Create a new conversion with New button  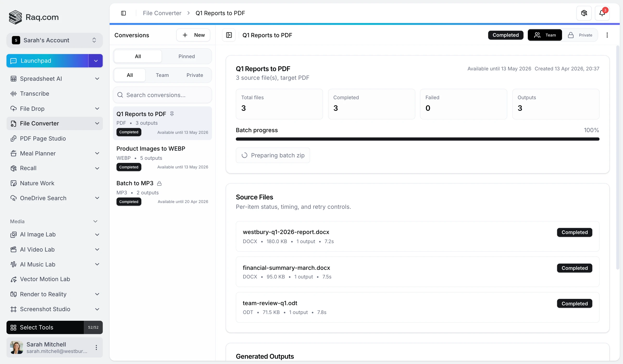[x=193, y=35]
